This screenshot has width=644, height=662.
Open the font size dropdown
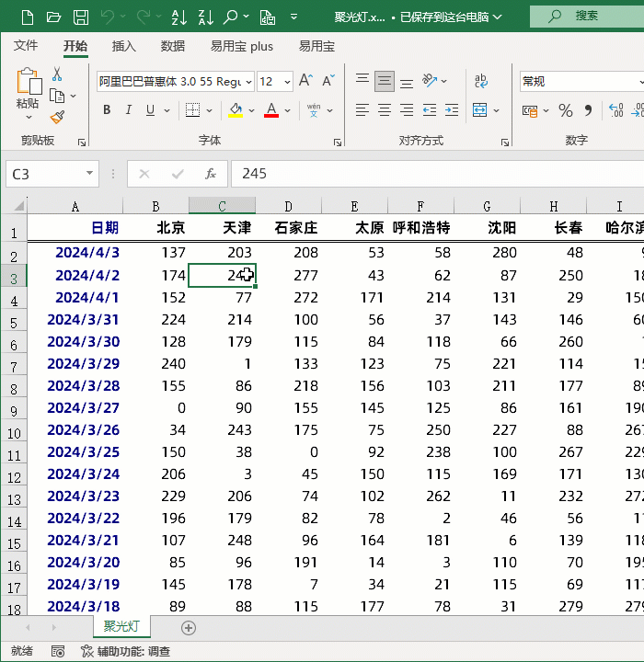point(287,82)
